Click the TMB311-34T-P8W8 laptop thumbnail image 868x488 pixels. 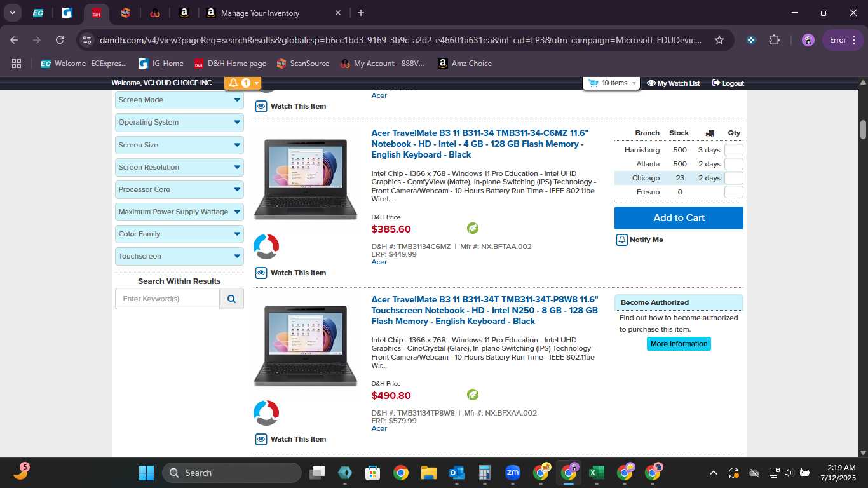pos(306,346)
